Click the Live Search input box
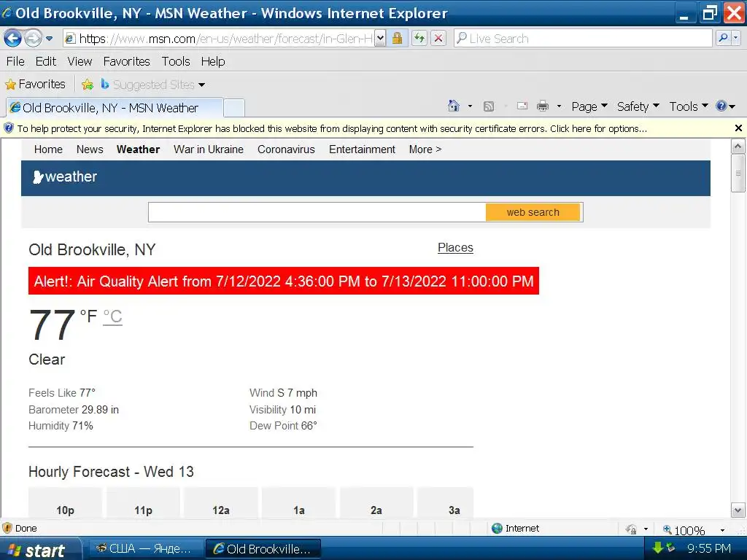Viewport: 747px width, 560px height. pos(583,39)
